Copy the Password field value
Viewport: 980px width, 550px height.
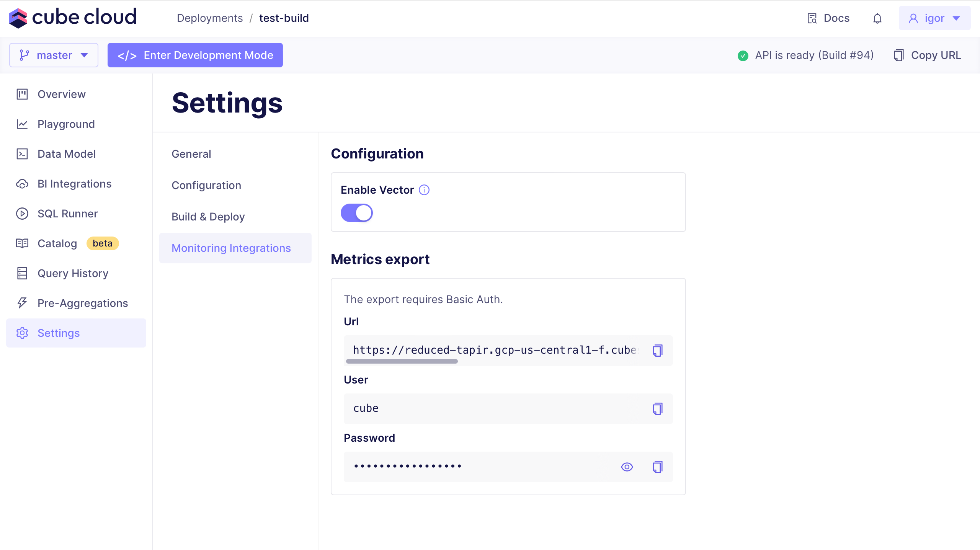tap(657, 467)
